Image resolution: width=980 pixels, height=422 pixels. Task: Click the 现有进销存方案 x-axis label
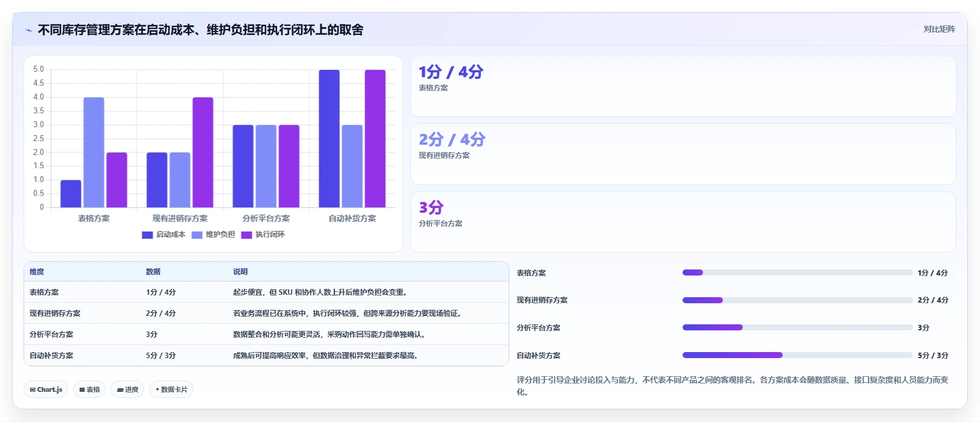180,218
